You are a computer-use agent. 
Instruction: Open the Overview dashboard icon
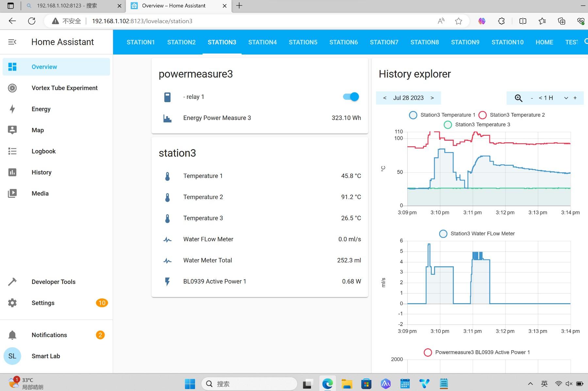12,67
